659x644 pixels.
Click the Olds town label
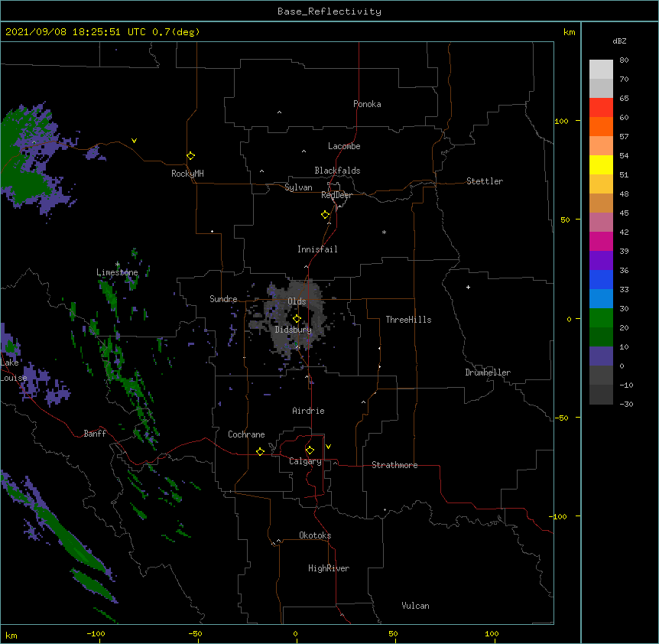[297, 301]
